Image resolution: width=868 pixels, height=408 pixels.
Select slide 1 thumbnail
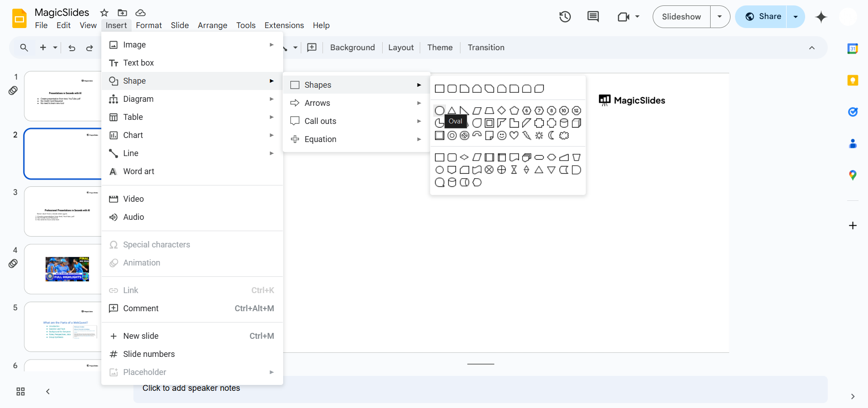pyautogui.click(x=63, y=96)
